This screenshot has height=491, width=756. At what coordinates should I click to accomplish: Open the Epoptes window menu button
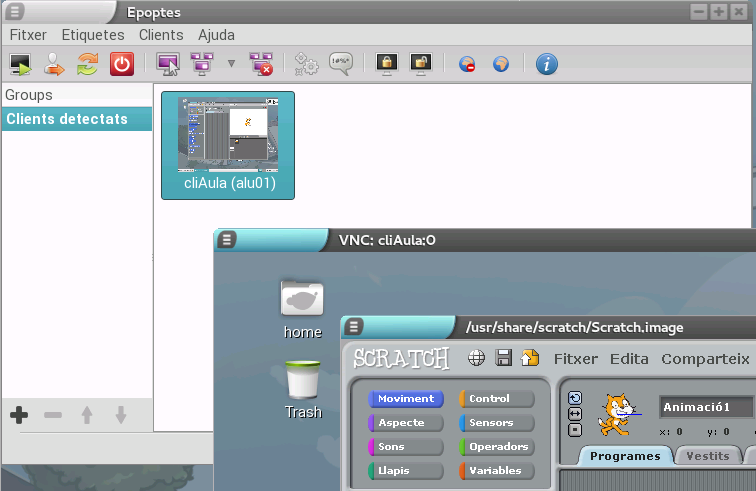[15, 12]
